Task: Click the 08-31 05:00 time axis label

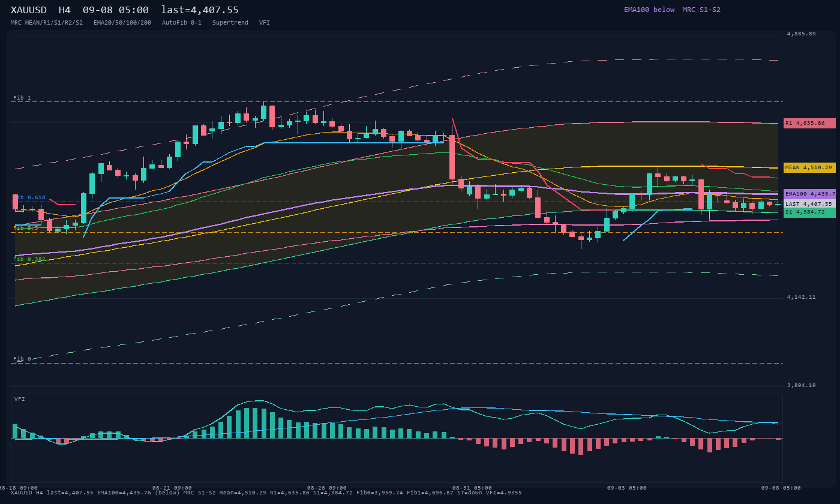Action: click(x=472, y=488)
